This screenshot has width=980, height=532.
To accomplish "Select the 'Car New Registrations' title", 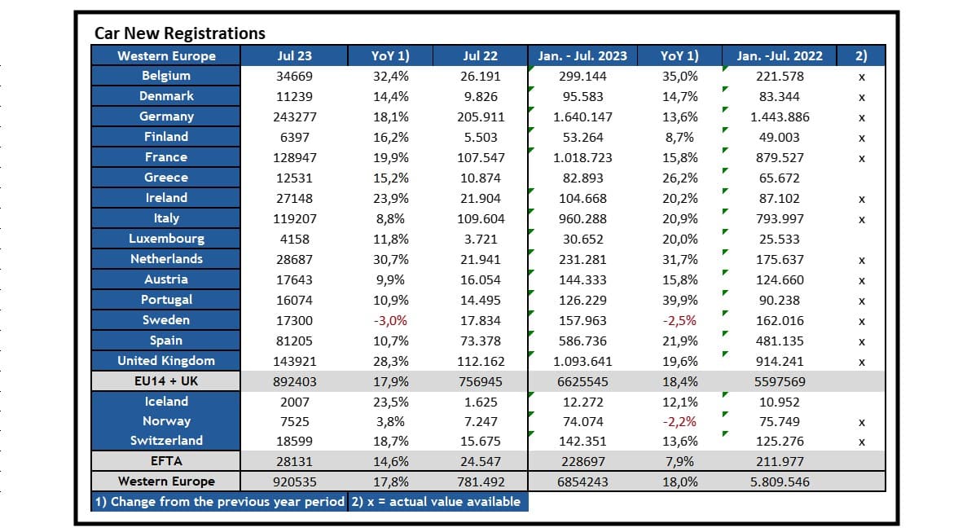I will click(179, 33).
